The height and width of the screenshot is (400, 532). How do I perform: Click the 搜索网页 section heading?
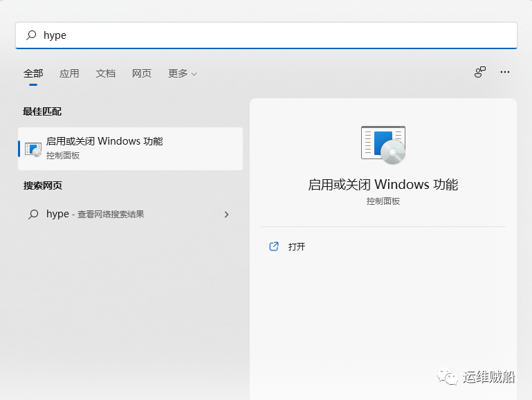[x=43, y=185]
